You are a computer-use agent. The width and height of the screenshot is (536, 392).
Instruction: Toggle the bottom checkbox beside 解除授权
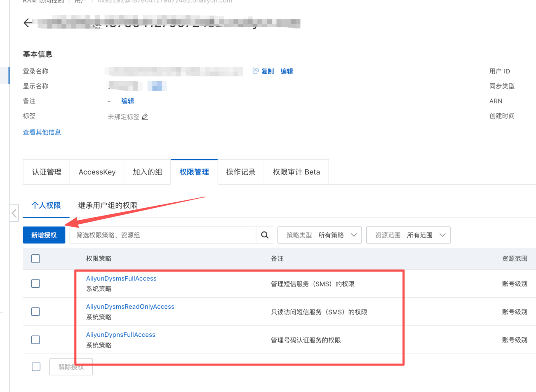(36, 367)
